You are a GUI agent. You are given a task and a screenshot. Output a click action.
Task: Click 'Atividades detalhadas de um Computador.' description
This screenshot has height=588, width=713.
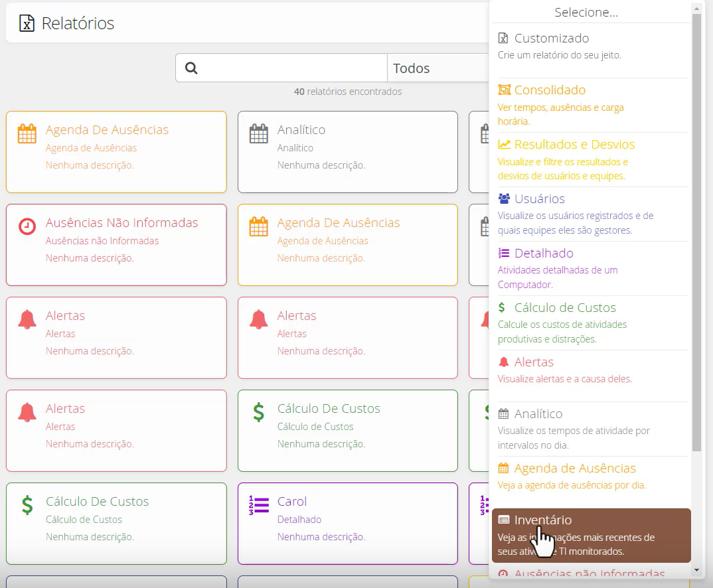point(558,277)
